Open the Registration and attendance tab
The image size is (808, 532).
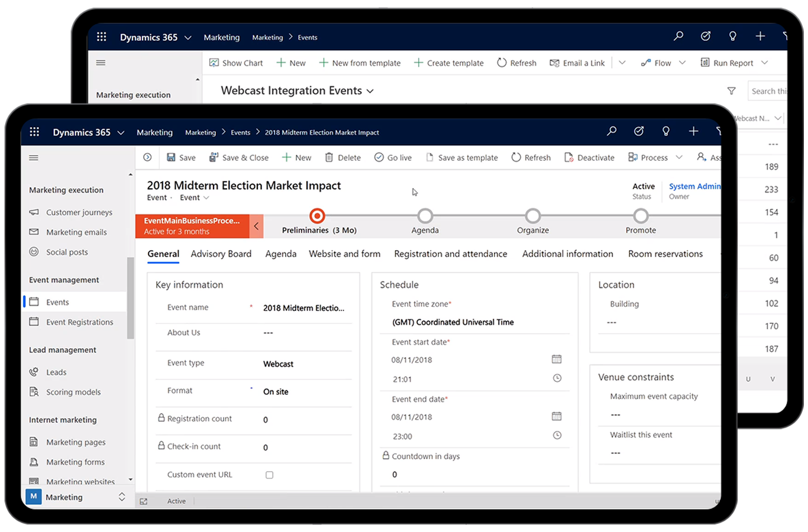point(450,254)
